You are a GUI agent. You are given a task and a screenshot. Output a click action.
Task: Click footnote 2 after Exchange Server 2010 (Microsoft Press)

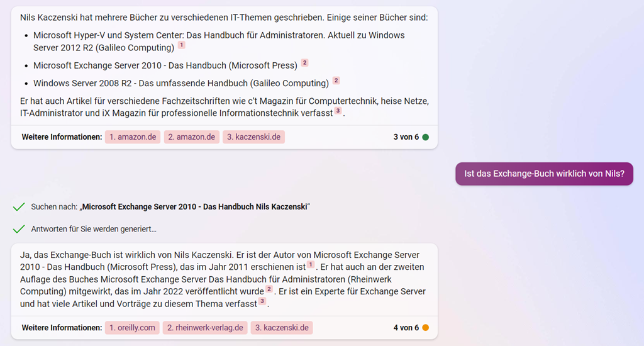304,62
